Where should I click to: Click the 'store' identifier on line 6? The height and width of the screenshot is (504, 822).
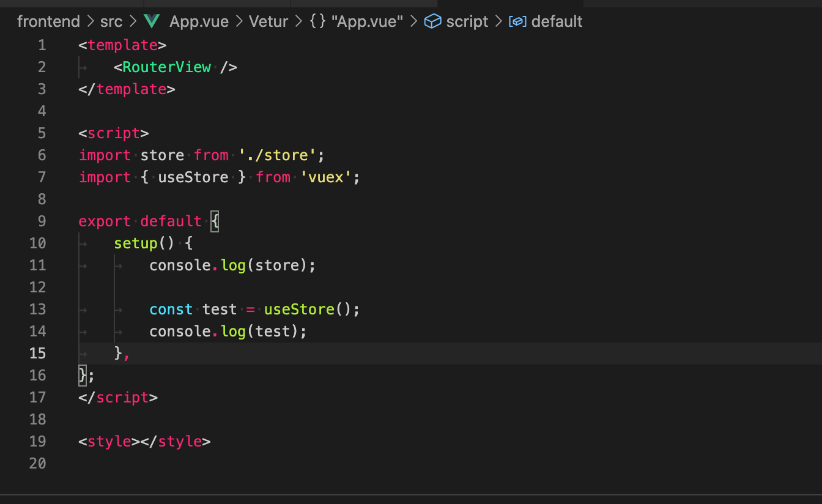pyautogui.click(x=162, y=155)
